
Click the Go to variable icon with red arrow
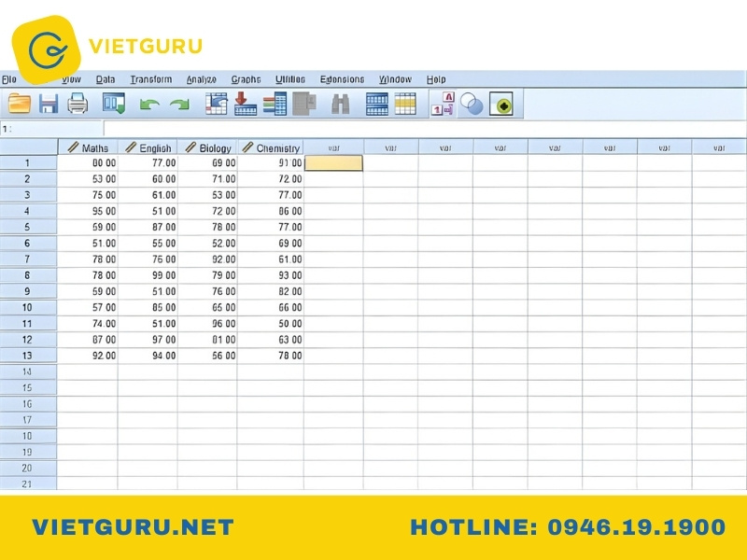tap(246, 104)
